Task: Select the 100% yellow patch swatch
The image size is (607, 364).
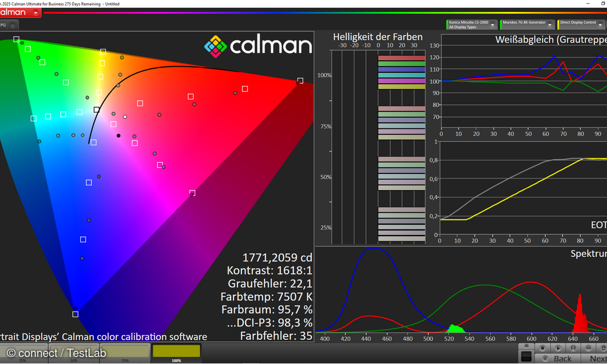Action: (177, 351)
